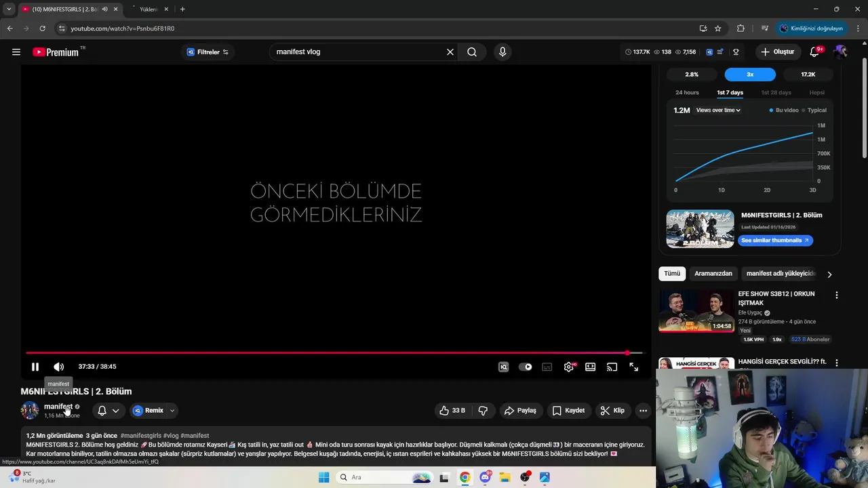Show more chips with right arrow
Viewport: 868px width, 488px height.
(x=829, y=274)
